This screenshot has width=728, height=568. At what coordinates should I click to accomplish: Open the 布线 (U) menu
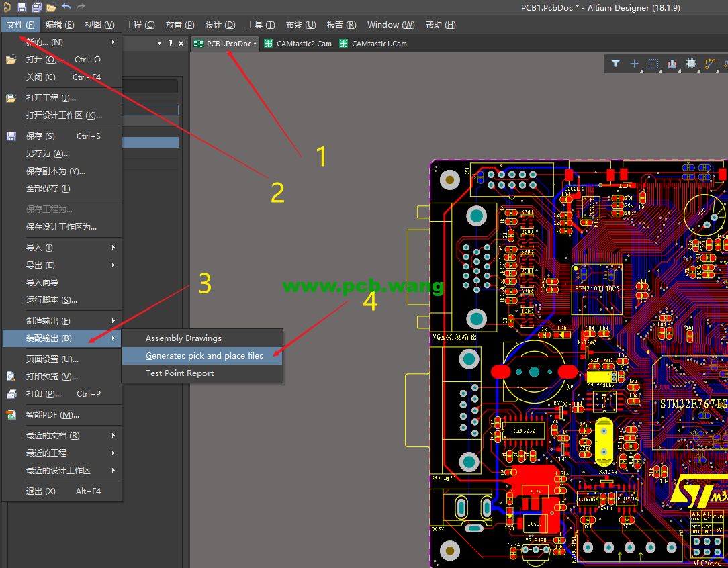pyautogui.click(x=301, y=25)
